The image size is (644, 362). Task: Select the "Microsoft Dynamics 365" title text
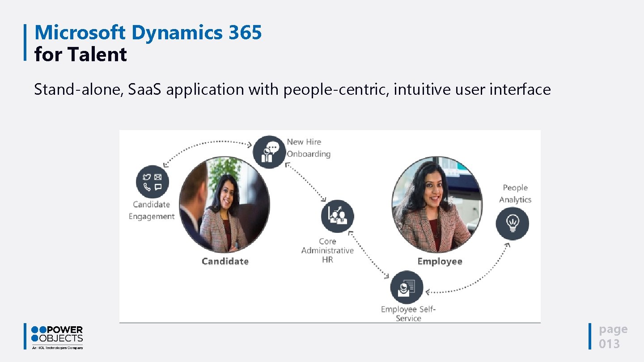tap(148, 33)
